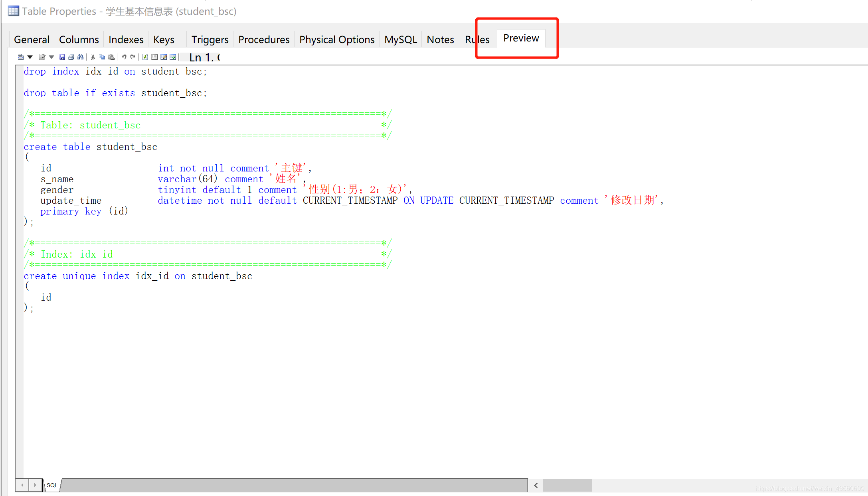Open Find with the binoculars icon

[x=81, y=57]
